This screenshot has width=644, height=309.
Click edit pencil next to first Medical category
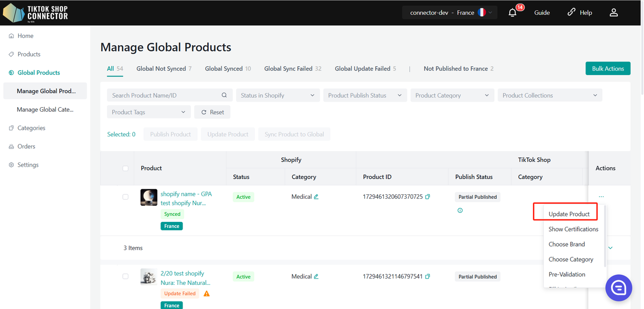point(316,197)
